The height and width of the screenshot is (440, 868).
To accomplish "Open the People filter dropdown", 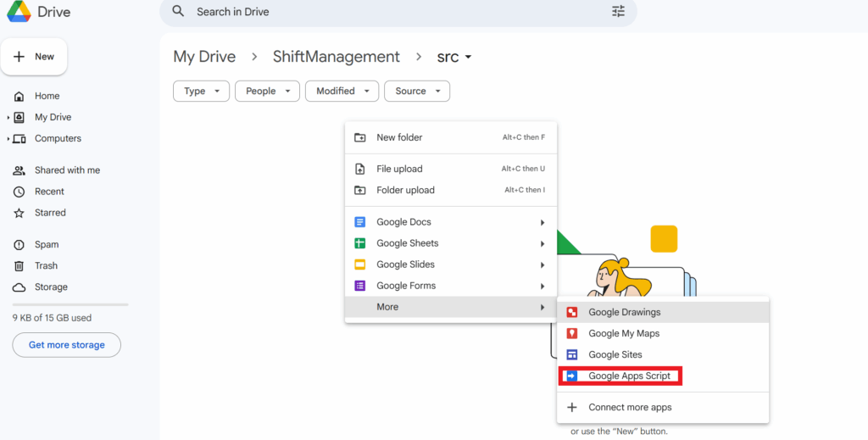I will tap(267, 92).
